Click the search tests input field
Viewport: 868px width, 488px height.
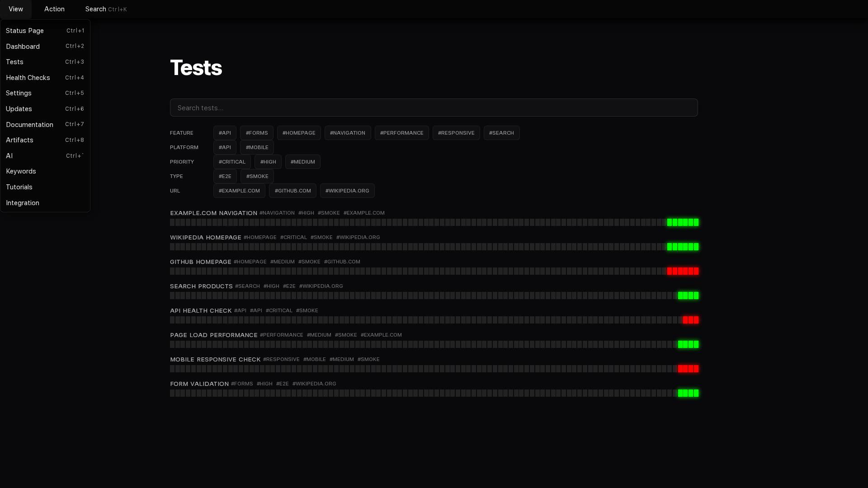click(x=434, y=108)
